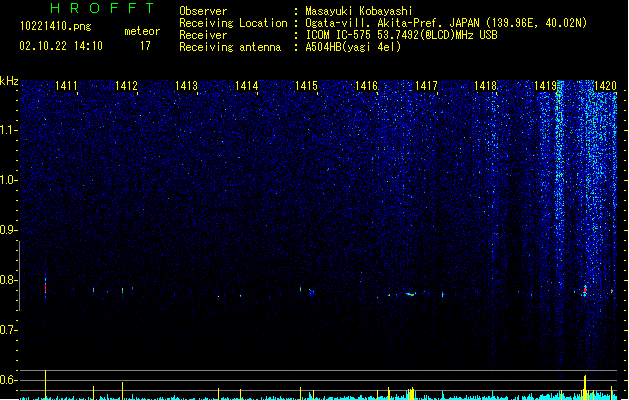The height and width of the screenshot is (400, 629).
Task: Click the 1412 time axis label
Action: (x=126, y=86)
